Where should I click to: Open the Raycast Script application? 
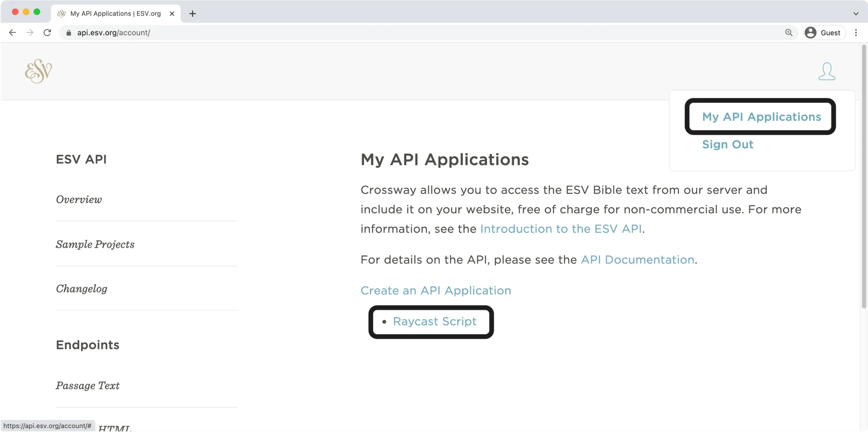pyautogui.click(x=434, y=321)
